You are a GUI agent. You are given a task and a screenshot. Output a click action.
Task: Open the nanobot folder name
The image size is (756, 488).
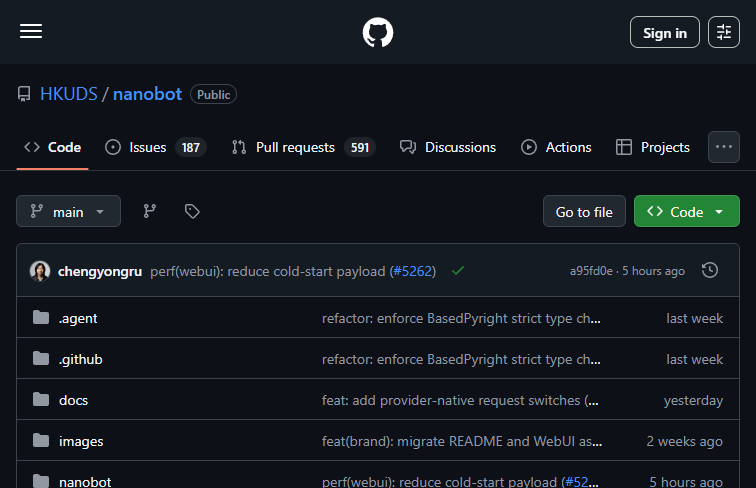[85, 482]
